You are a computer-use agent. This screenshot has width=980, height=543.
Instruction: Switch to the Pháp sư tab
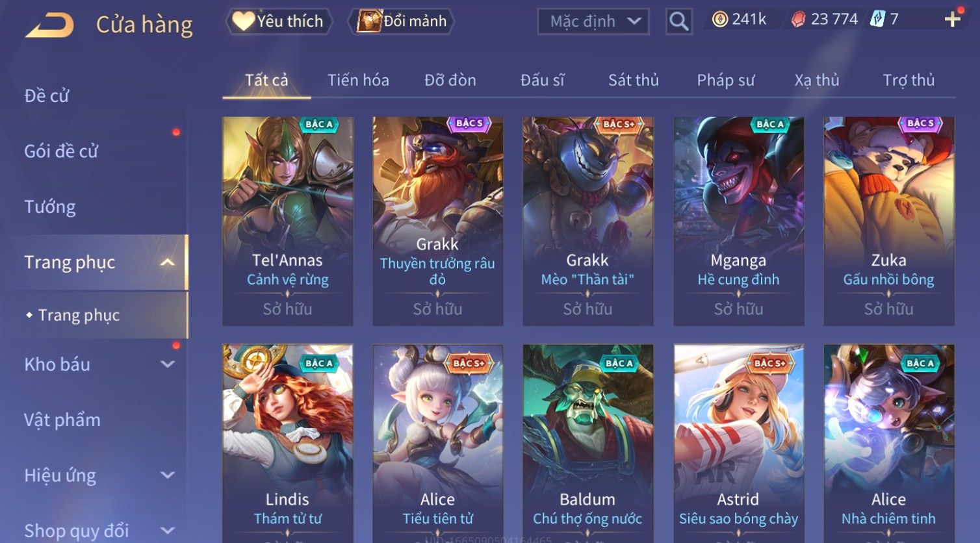coord(726,80)
